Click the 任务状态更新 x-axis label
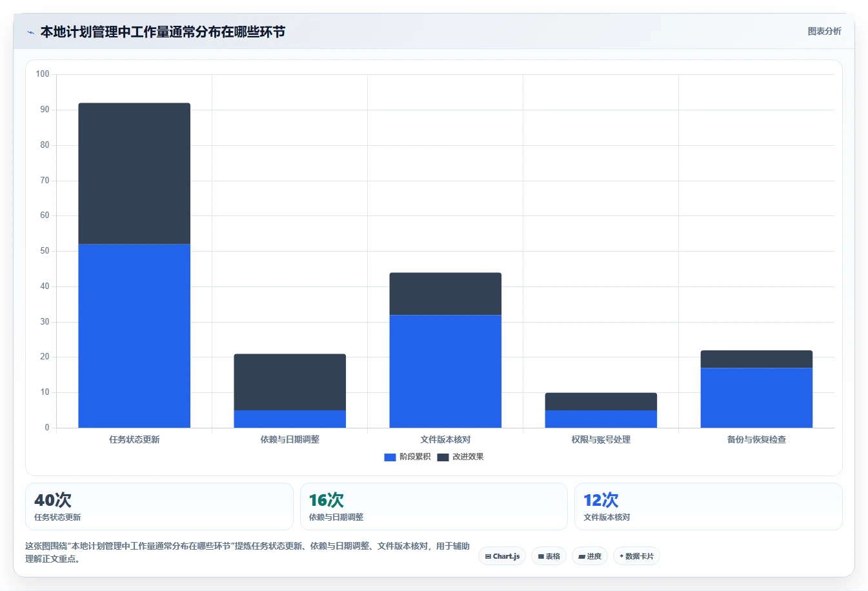 point(134,439)
